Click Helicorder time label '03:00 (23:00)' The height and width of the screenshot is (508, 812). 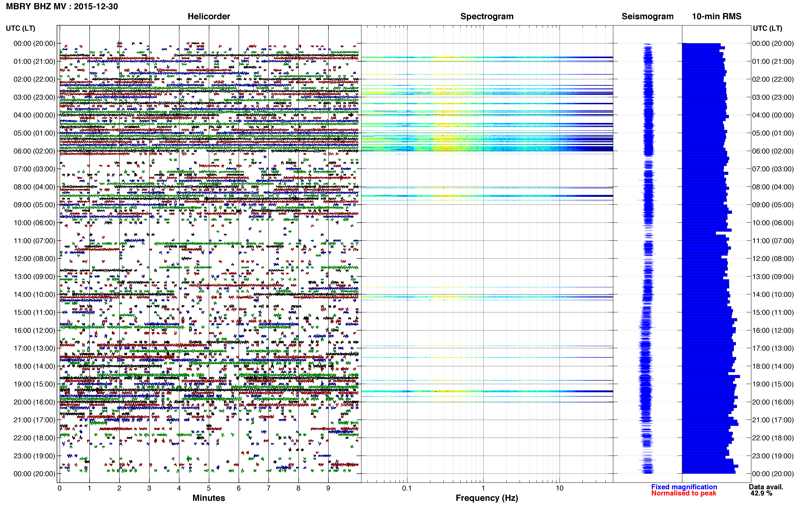(34, 97)
